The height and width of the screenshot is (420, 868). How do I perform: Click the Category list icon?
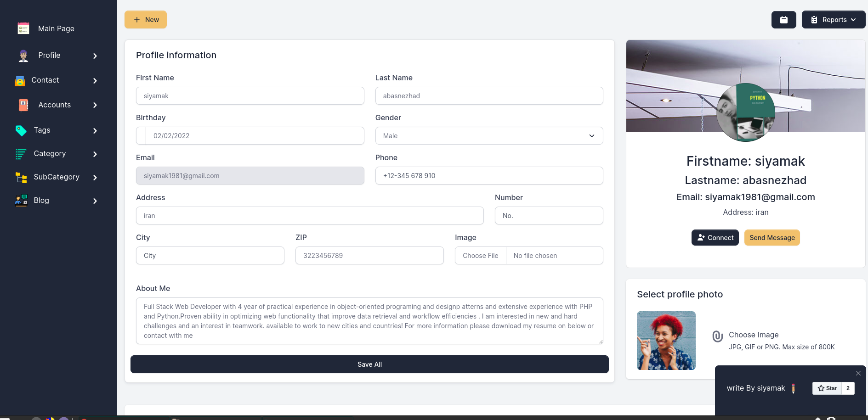click(x=21, y=154)
